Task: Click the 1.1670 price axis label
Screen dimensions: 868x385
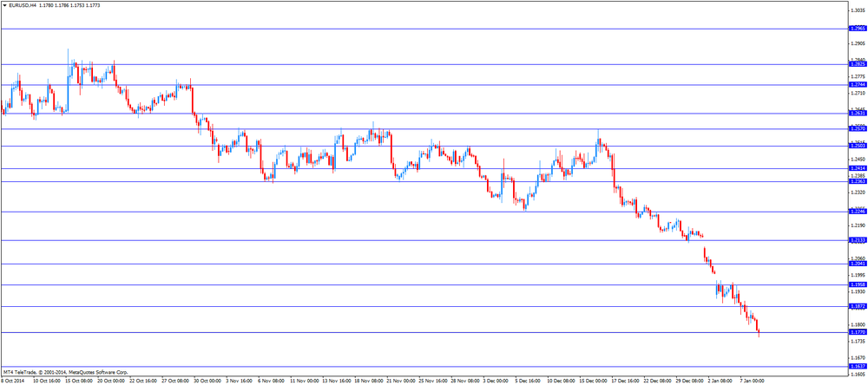Action: (x=858, y=358)
